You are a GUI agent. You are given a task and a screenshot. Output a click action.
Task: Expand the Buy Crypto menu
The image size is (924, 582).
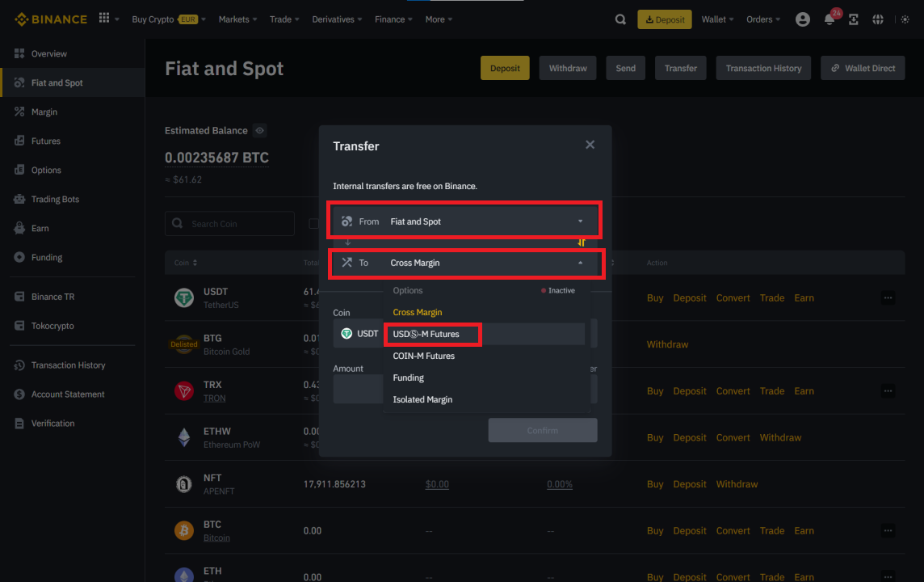(x=169, y=19)
